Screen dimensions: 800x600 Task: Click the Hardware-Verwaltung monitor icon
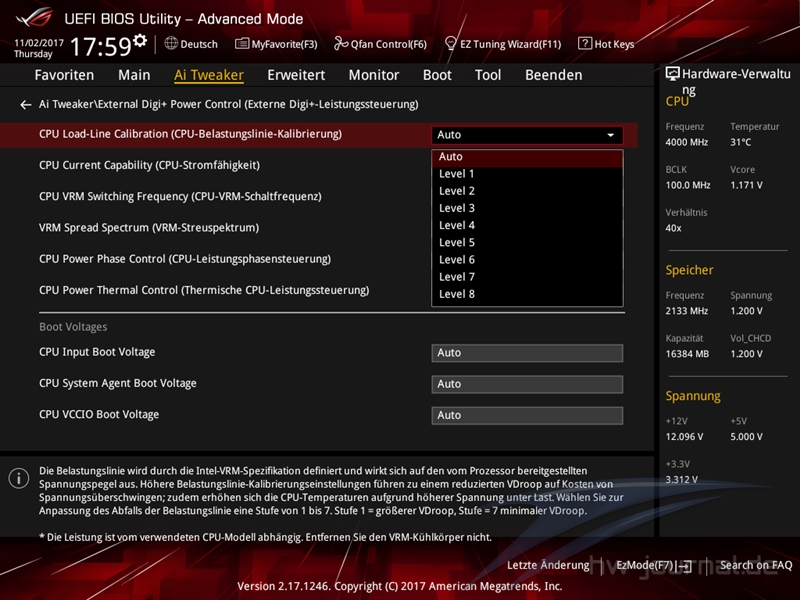(672, 74)
